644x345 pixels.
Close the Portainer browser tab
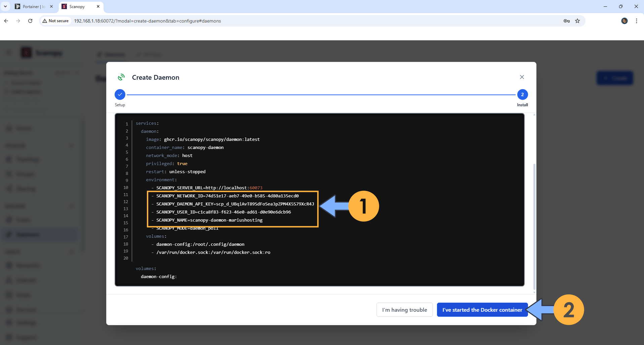pos(51,6)
